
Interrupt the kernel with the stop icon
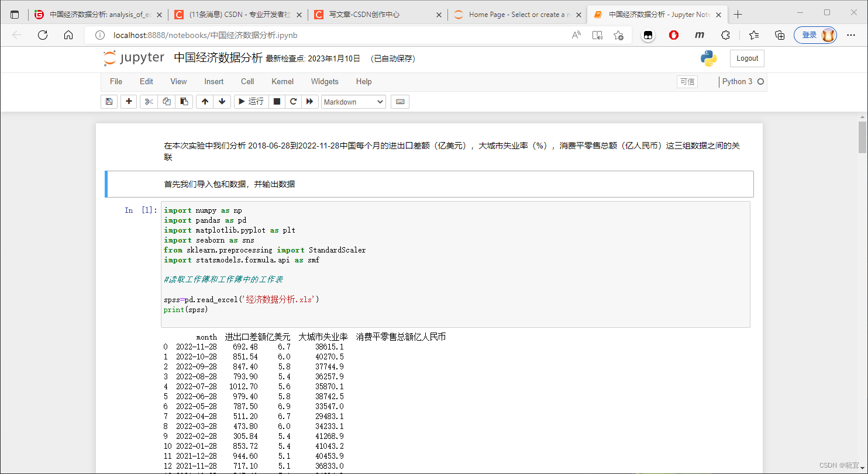tap(277, 102)
